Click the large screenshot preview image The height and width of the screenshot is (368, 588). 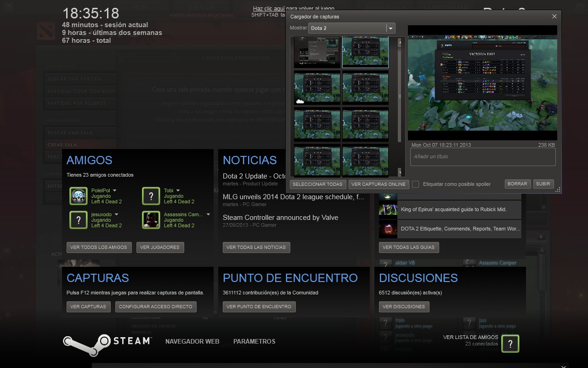(482, 83)
